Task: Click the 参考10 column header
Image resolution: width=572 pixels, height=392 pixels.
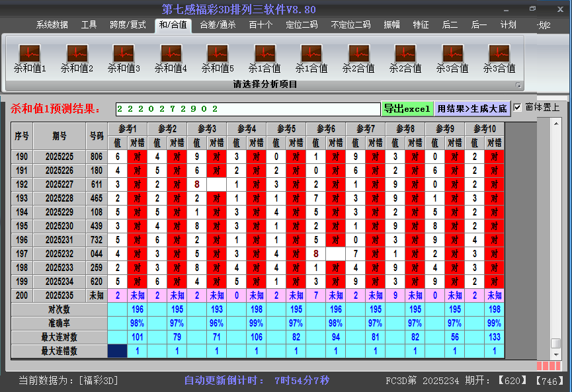Action: [x=485, y=129]
